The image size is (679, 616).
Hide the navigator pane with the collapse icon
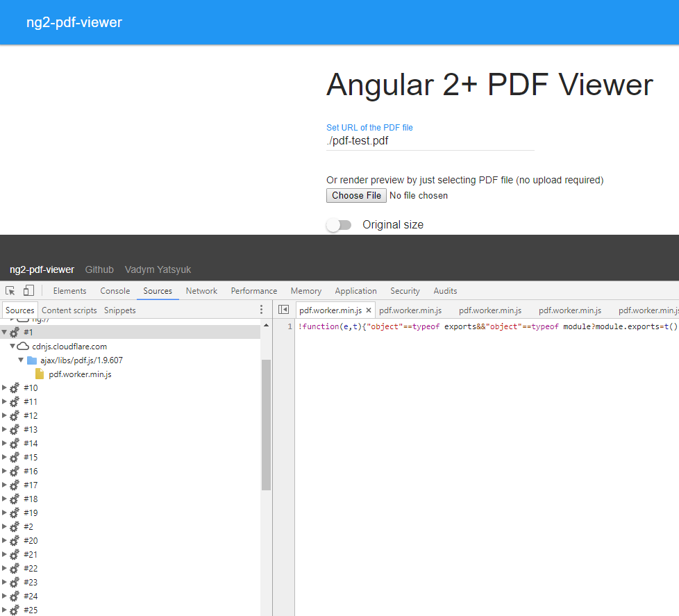284,309
